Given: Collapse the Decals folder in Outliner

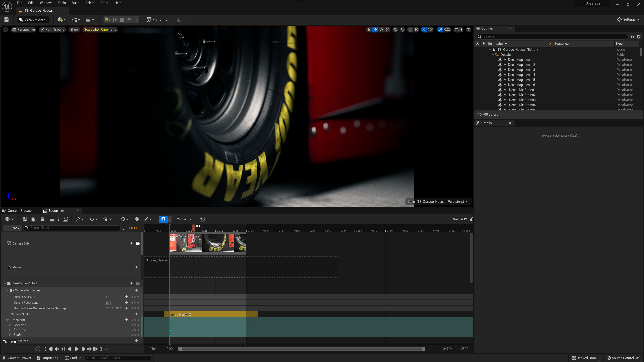Looking at the screenshot, I should 493,55.
